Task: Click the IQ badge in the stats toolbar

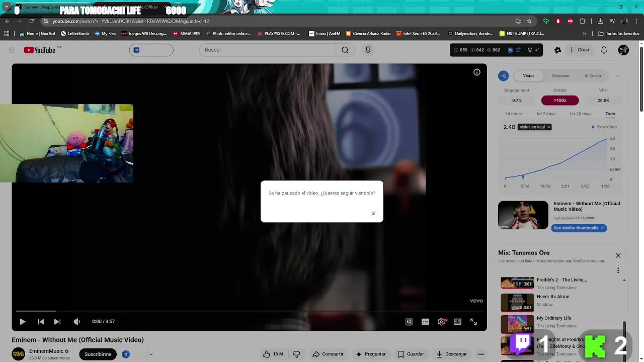Action: click(x=510, y=50)
